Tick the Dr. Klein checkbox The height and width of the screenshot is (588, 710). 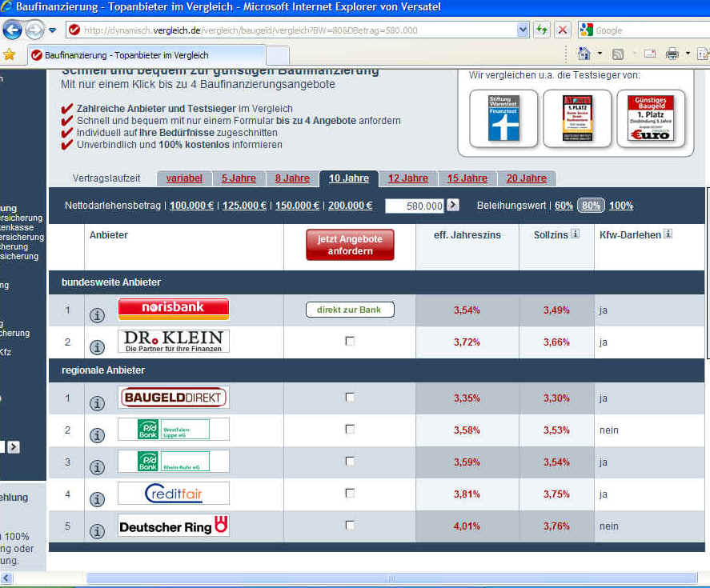tap(350, 341)
